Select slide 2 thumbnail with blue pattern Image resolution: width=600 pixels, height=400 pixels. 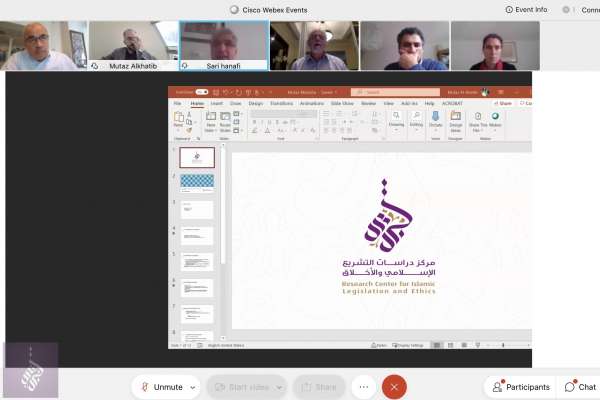(197, 183)
